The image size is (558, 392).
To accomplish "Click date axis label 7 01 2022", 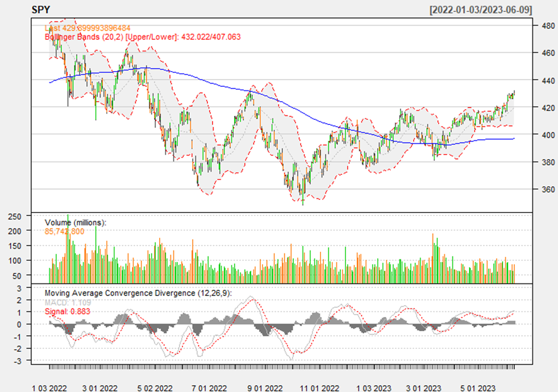I will (x=209, y=387).
